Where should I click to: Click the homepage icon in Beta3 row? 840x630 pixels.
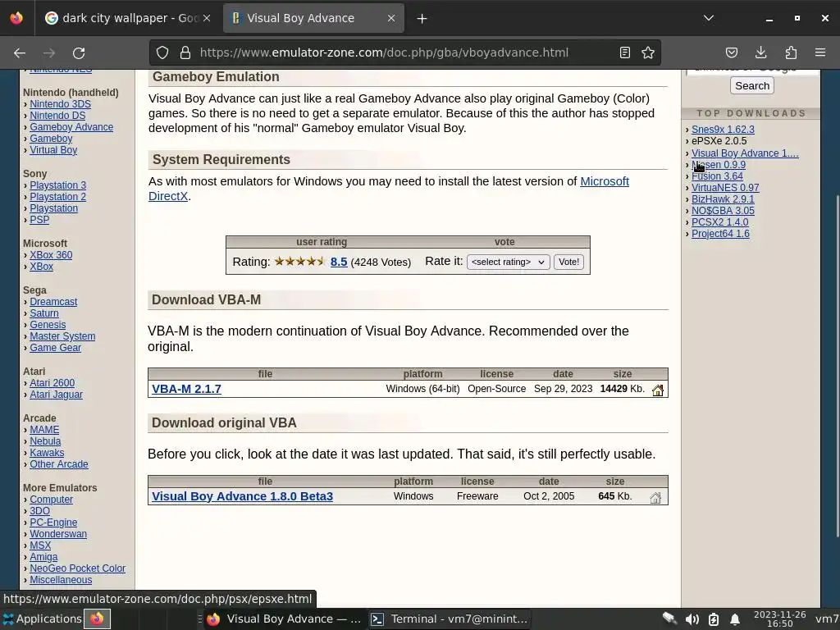click(655, 498)
